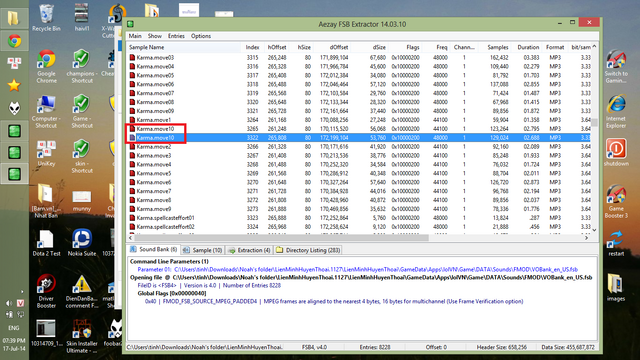Sort by the Duration column header
The image size is (640, 360).
coord(528,47)
